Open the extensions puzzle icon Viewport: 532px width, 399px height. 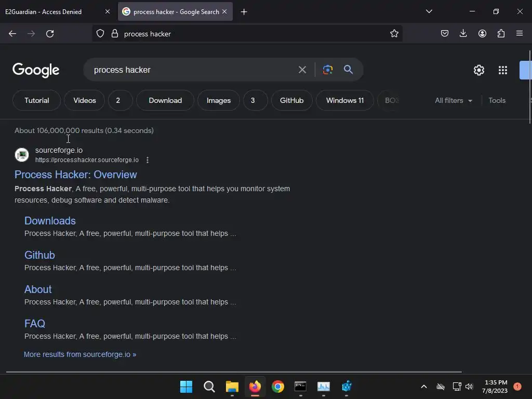[x=501, y=34]
